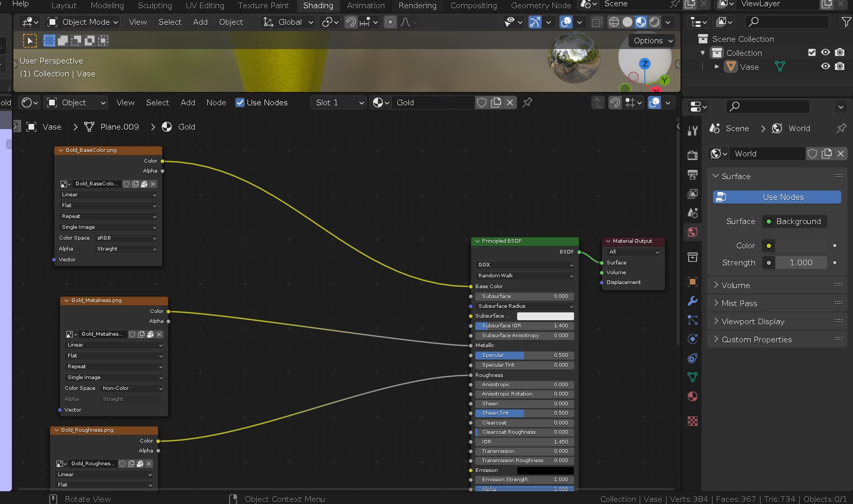Switch to the Modeling workspace tab
The image size is (853, 504).
[107, 6]
